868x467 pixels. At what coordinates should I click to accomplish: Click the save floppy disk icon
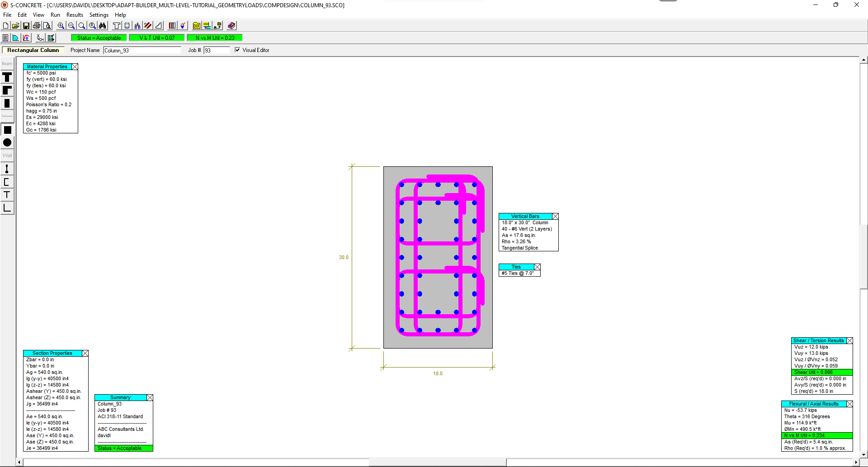26,26
